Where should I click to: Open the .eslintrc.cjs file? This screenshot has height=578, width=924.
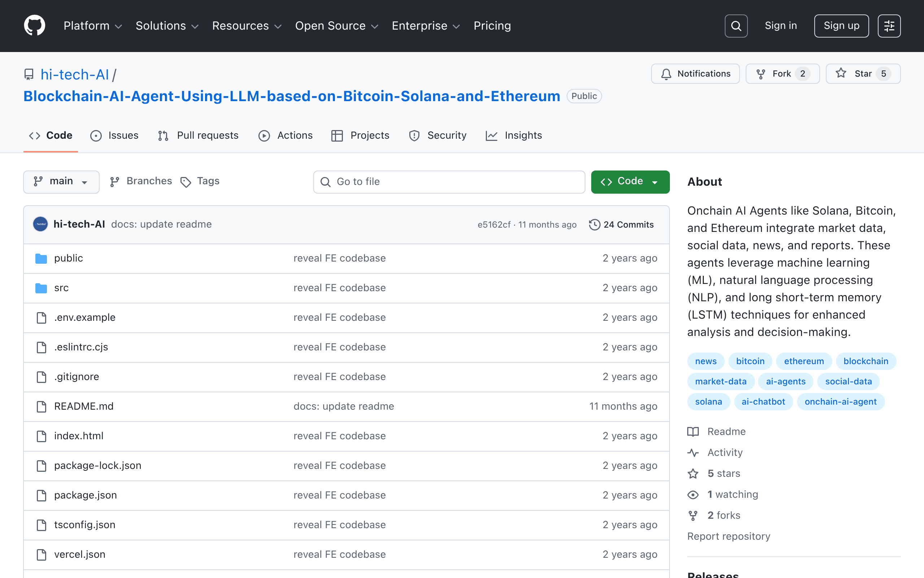[x=81, y=347]
